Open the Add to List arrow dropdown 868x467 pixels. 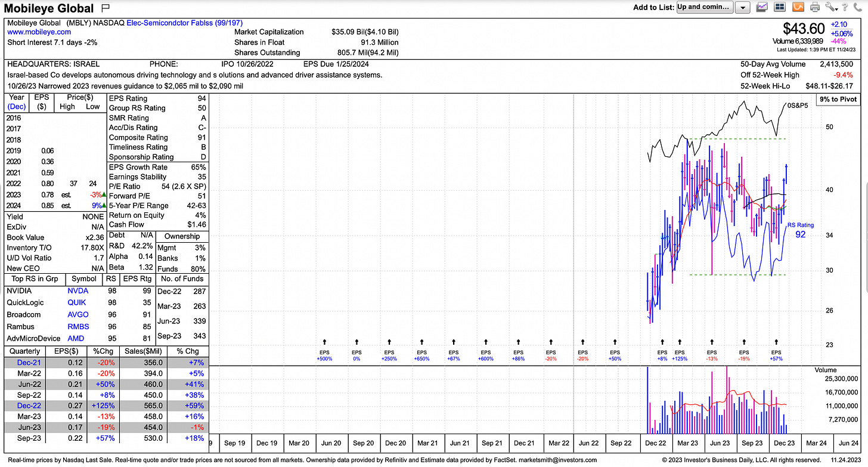point(742,7)
